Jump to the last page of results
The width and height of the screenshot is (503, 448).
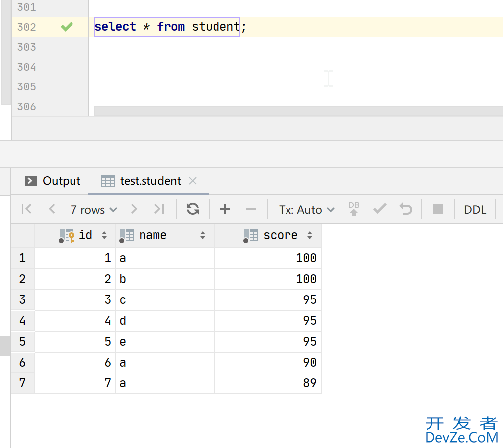159,209
